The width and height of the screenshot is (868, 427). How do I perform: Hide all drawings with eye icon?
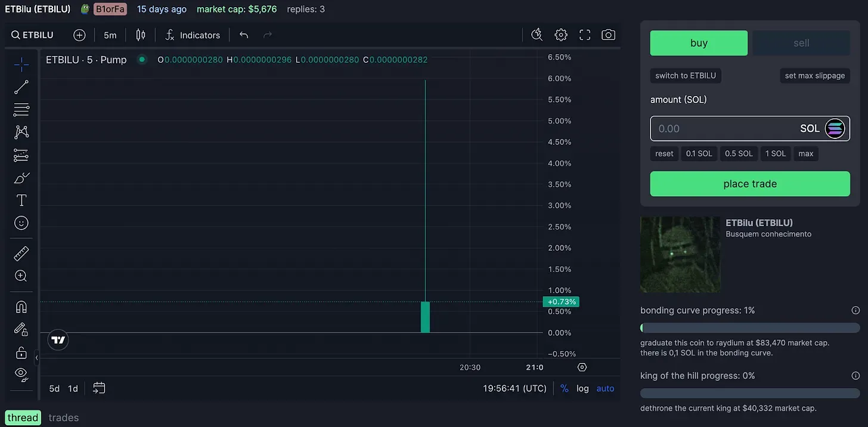point(21,375)
